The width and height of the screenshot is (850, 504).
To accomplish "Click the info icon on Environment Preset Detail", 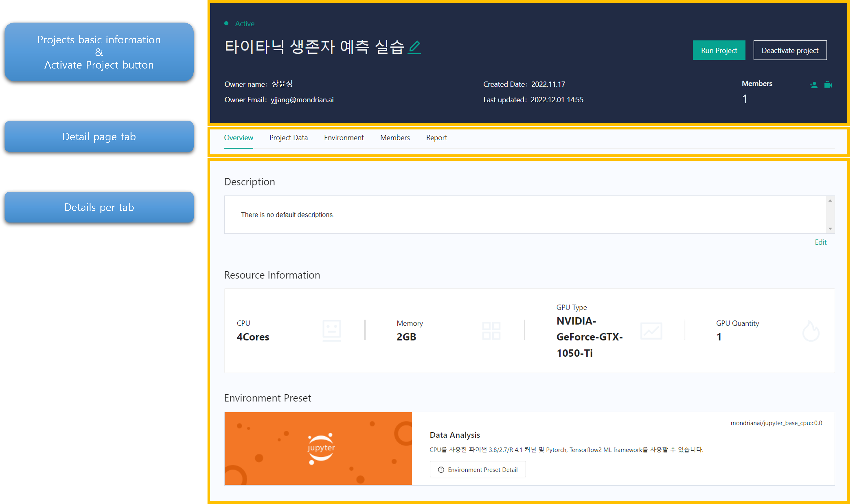I will [441, 470].
